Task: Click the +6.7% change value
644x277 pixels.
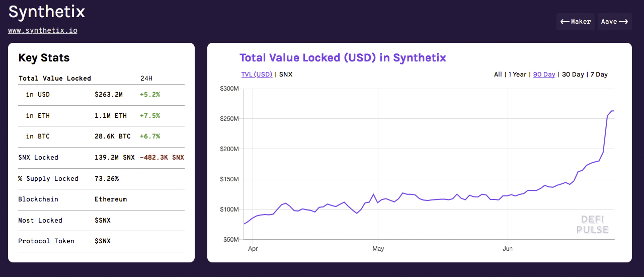Action: click(150, 136)
